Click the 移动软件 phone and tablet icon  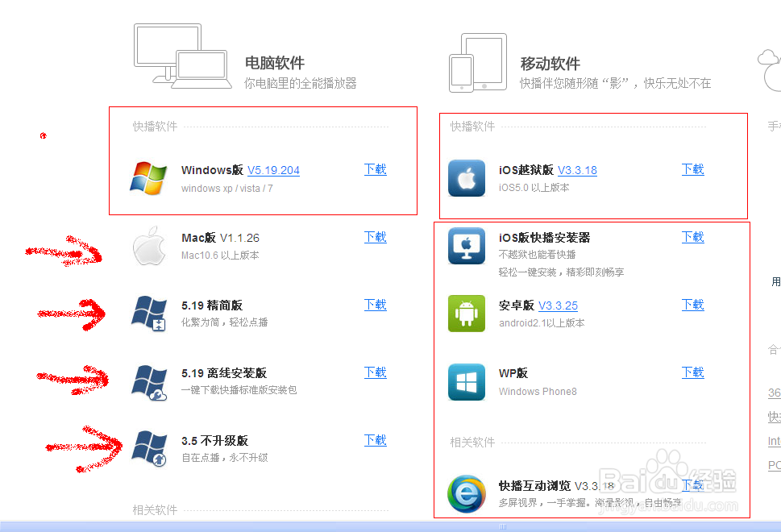tap(478, 63)
